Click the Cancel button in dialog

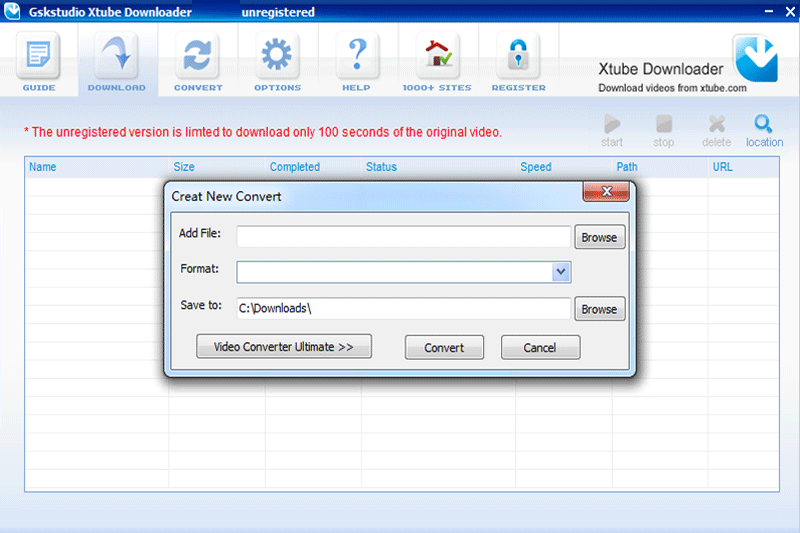coord(540,347)
